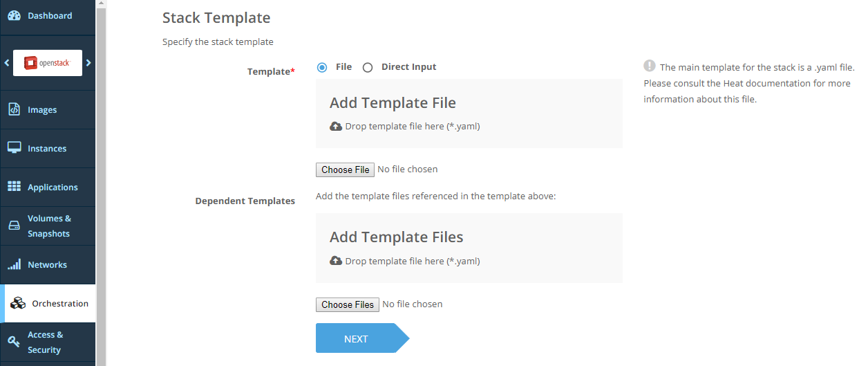The height and width of the screenshot is (366, 868).
Task: Click the Access & Security key icon
Action: pyautogui.click(x=14, y=342)
